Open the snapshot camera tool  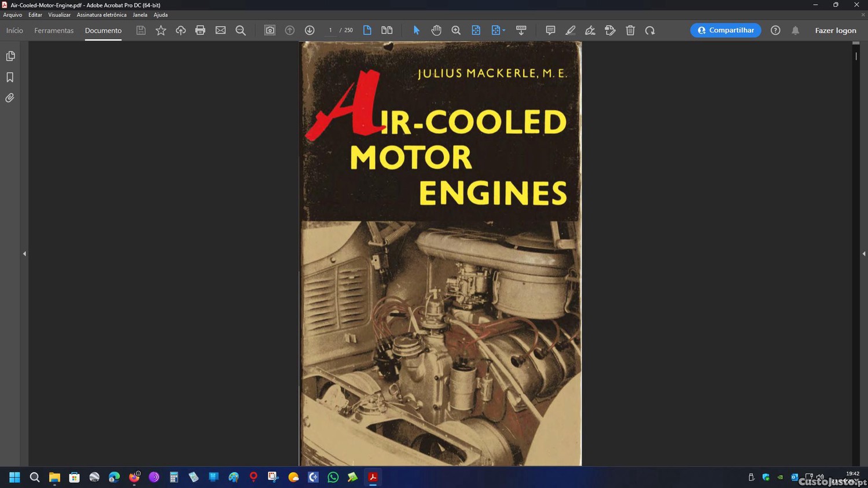[x=270, y=30]
